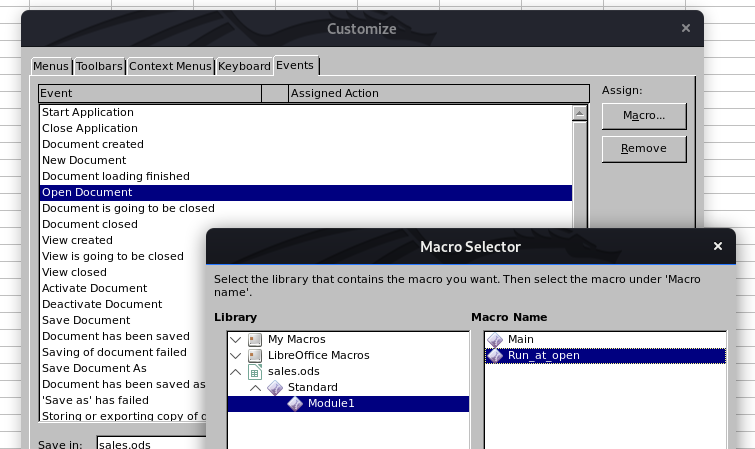Expand the LibreOffice Macros tree node
Viewport: 755px width, 449px height.
[236, 356]
